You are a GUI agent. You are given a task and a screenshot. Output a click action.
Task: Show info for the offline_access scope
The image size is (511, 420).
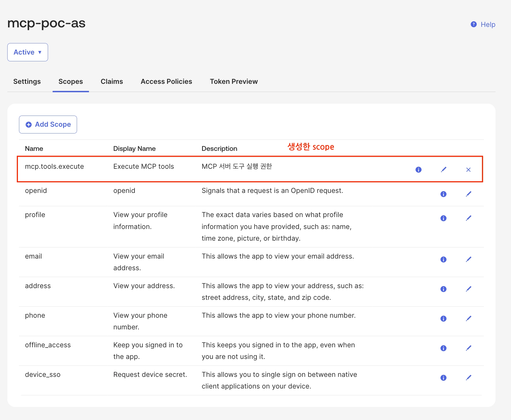443,348
